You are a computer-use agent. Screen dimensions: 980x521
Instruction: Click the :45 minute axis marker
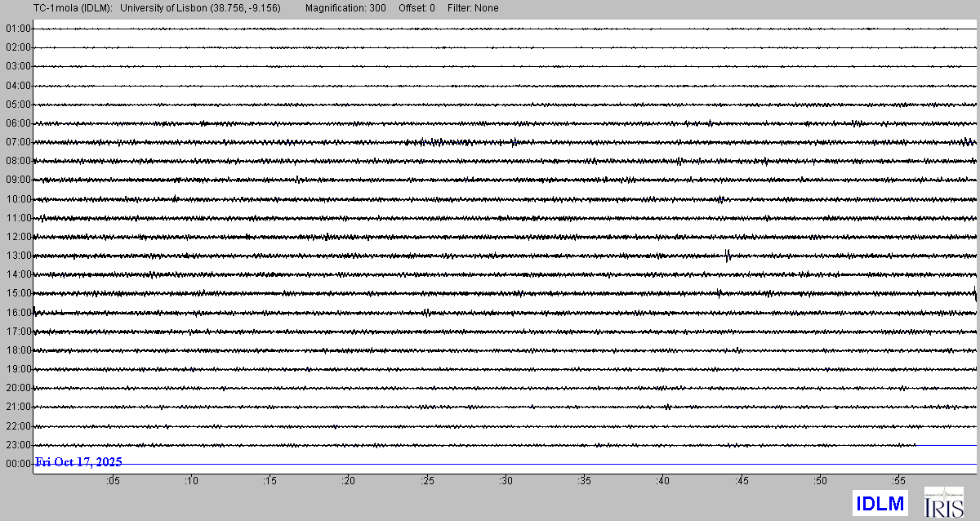click(x=741, y=481)
